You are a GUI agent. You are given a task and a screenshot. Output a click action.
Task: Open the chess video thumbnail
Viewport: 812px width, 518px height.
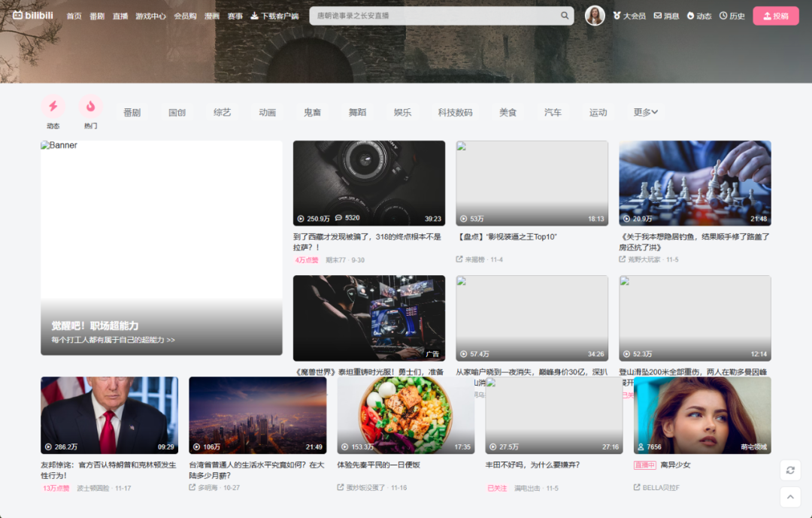click(x=695, y=183)
